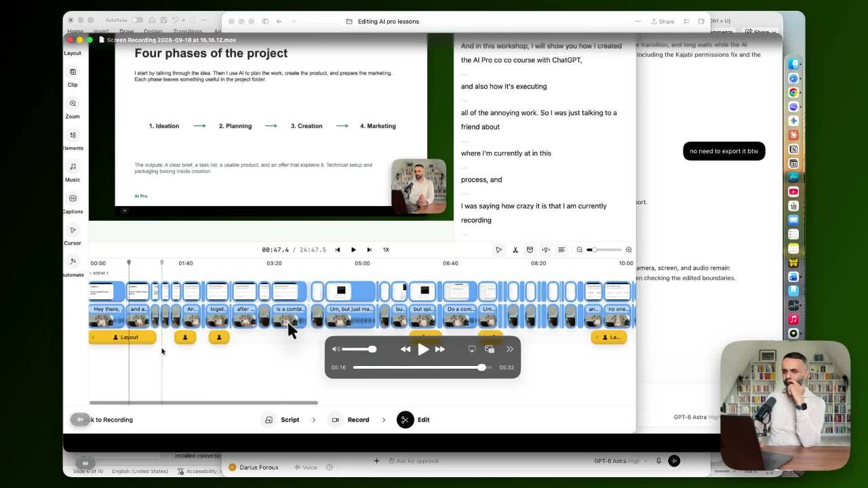The width and height of the screenshot is (868, 488).
Task: Click the webcam thumbnail in preview
Action: tap(419, 186)
